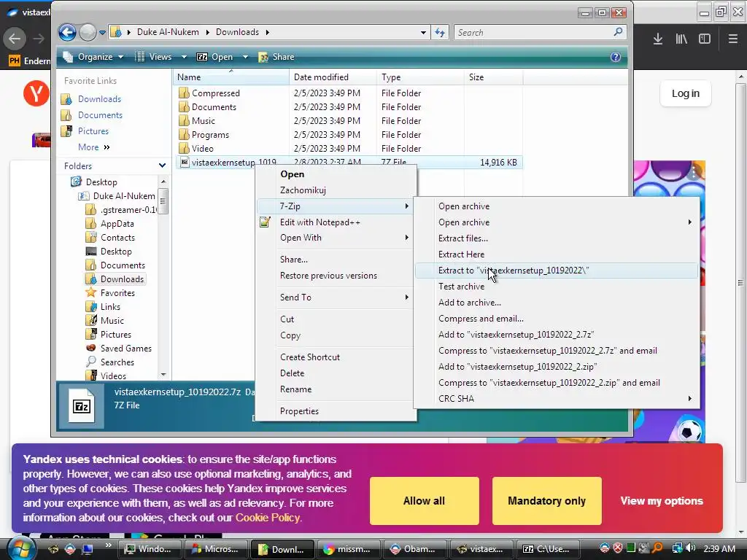Open the Views dropdown arrow
747x560 pixels.
184,57
